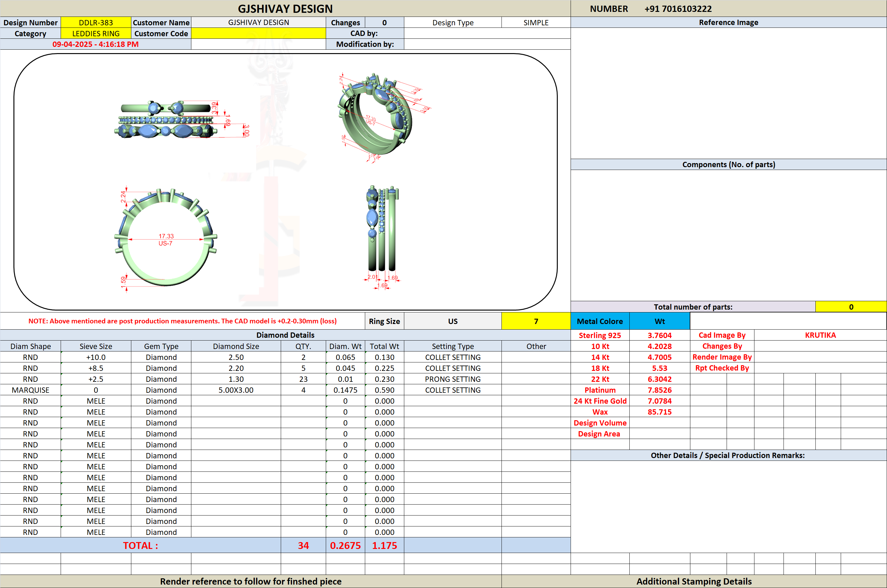
Task: Select quantity 23 in the +2.5 row
Action: 303,379
